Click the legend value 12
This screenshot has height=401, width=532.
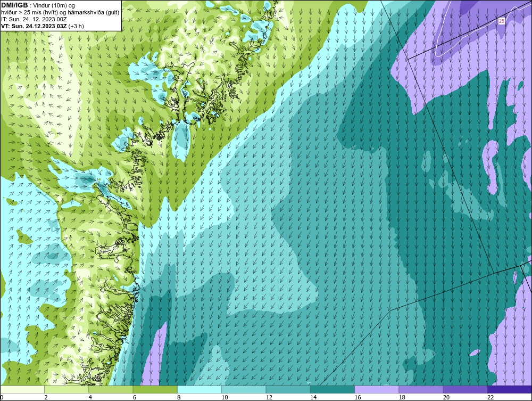[269, 397]
